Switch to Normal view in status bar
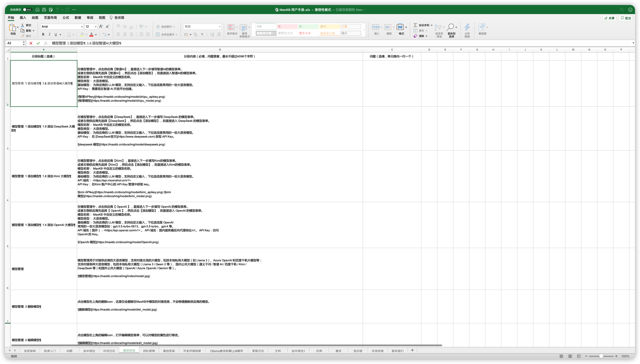The image size is (640, 364). pos(561,356)
